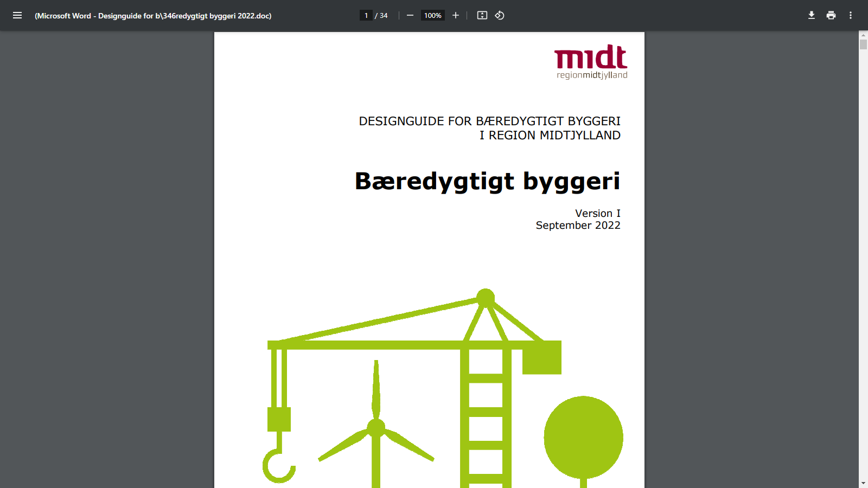Open the more actions three-dot menu

851,15
